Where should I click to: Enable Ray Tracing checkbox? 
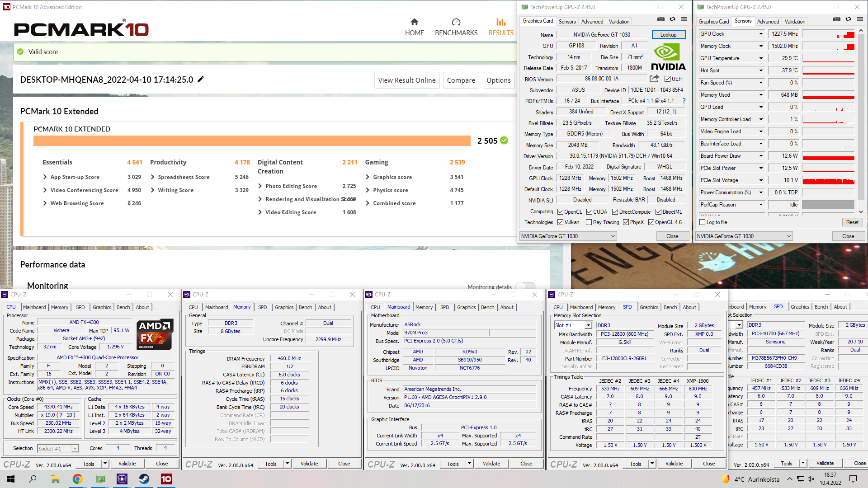[x=589, y=222]
